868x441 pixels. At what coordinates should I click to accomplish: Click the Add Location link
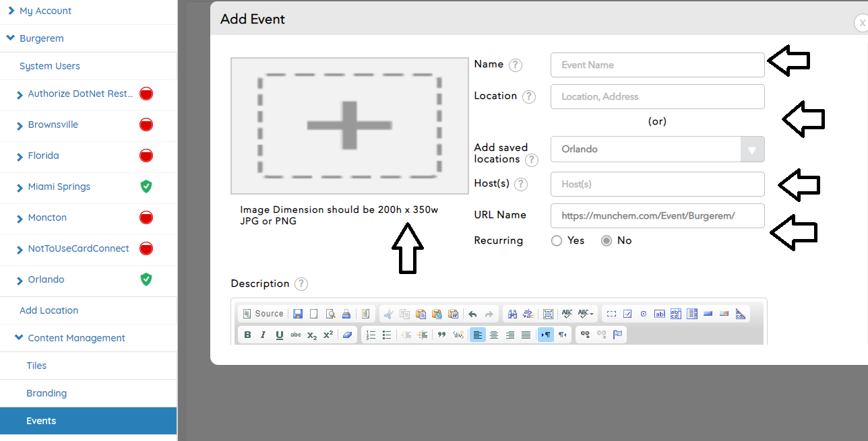click(49, 310)
